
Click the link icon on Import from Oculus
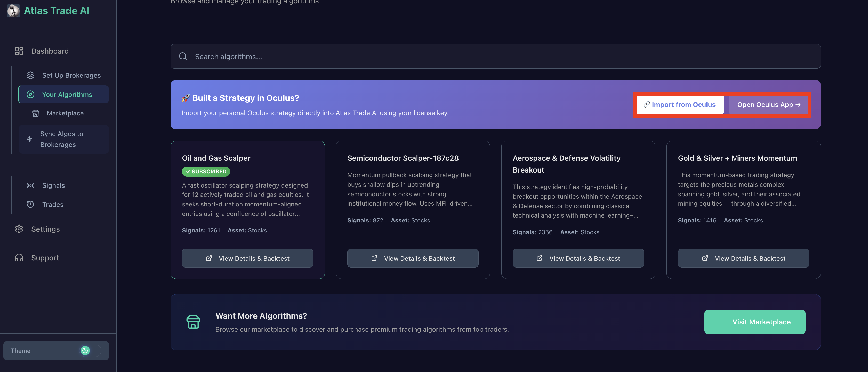tap(647, 105)
